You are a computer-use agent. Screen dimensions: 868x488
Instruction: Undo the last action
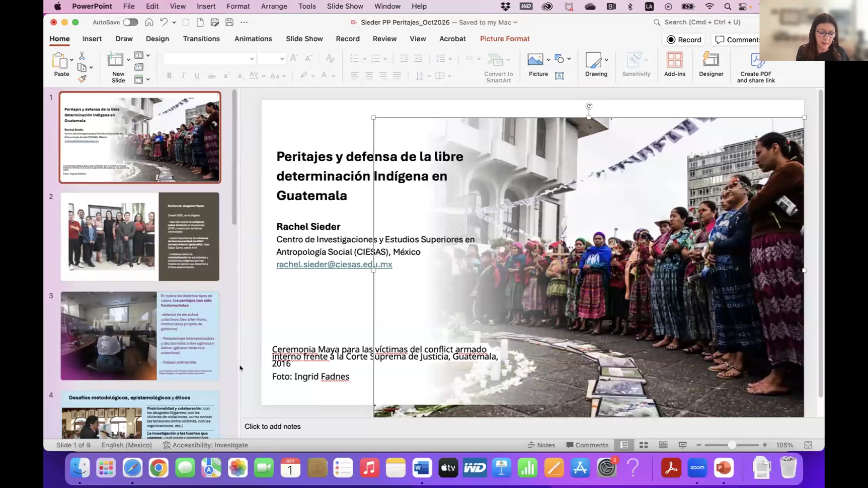pyautogui.click(x=164, y=22)
